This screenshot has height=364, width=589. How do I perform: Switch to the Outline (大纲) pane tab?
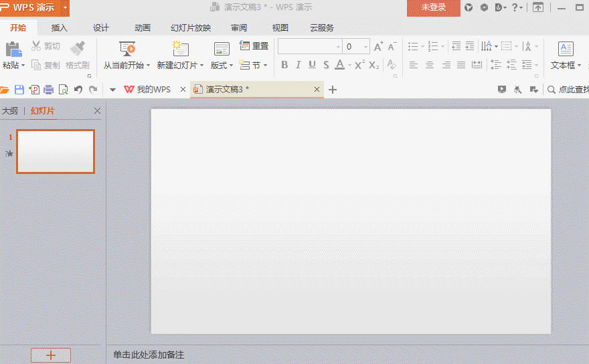click(10, 111)
